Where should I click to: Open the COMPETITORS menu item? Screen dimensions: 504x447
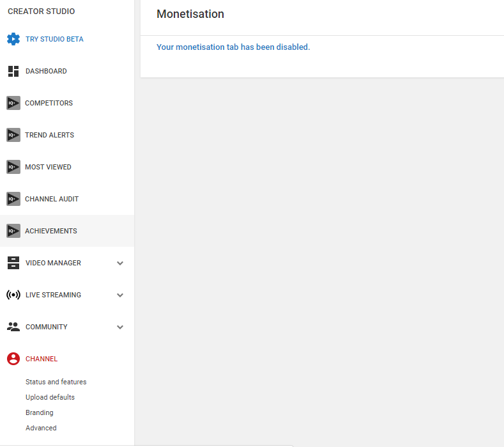pos(49,103)
